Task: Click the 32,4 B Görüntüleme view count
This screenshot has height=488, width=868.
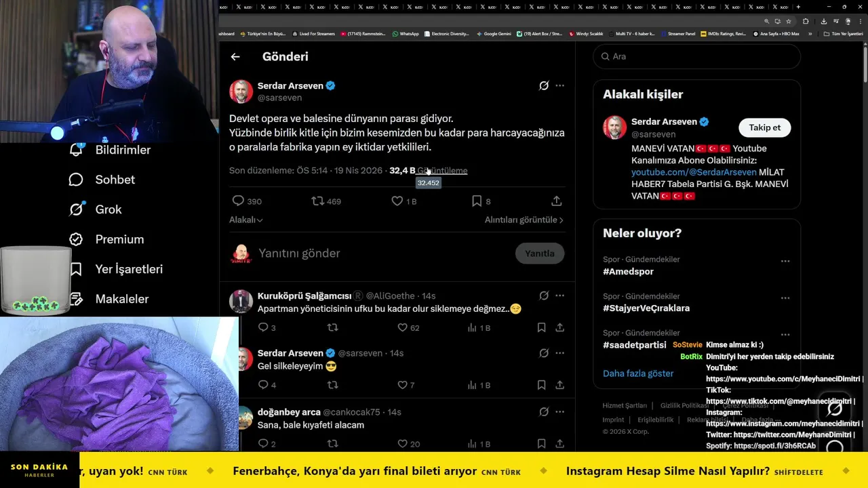Action: 428,171
